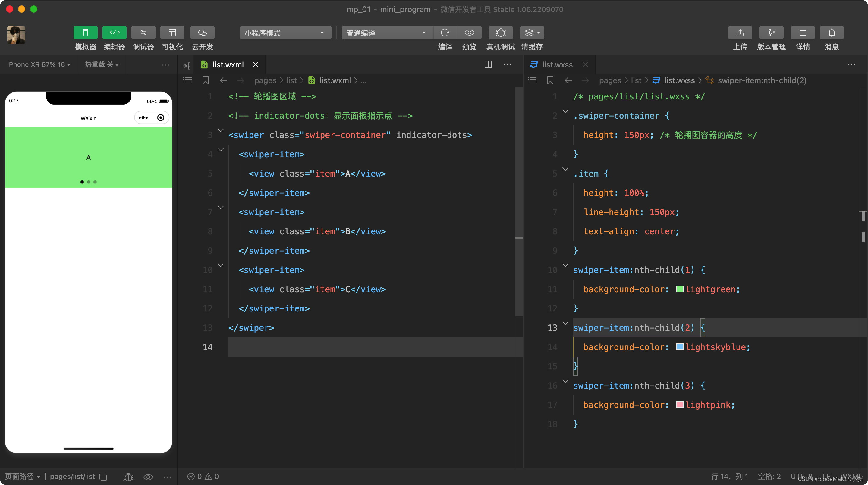Click the lightskyblue color swatch

point(680,347)
